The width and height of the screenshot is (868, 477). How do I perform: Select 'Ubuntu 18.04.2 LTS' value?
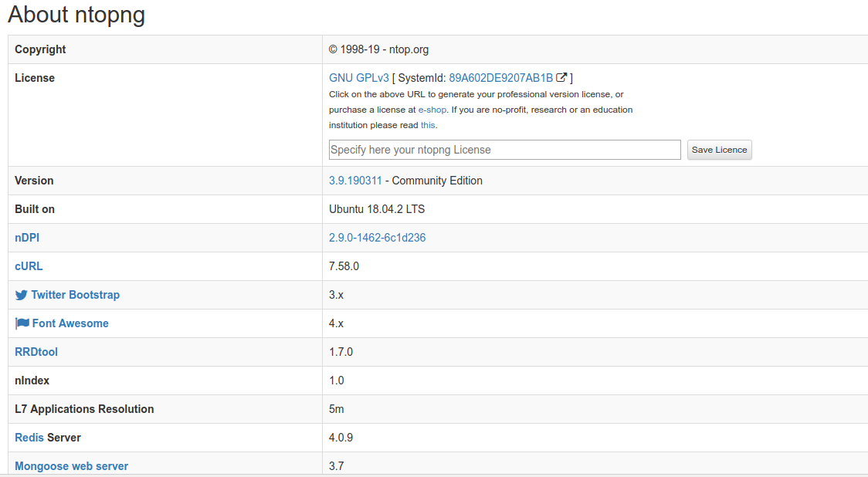click(377, 209)
